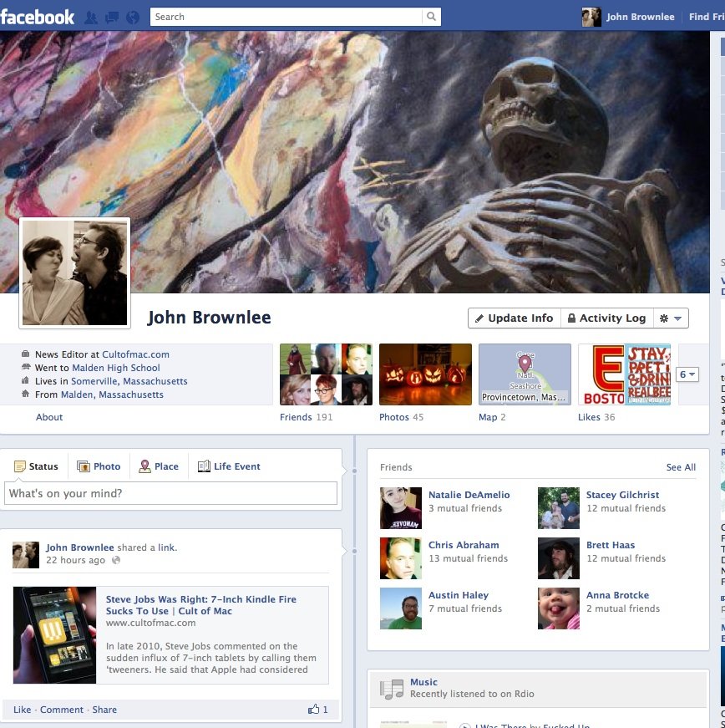Click the "What's on your mind?" field
This screenshot has width=725, height=728.
[x=171, y=494]
